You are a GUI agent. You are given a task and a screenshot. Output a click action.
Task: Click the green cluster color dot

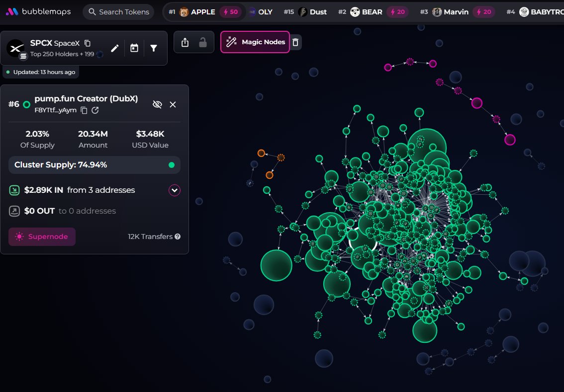(172, 165)
